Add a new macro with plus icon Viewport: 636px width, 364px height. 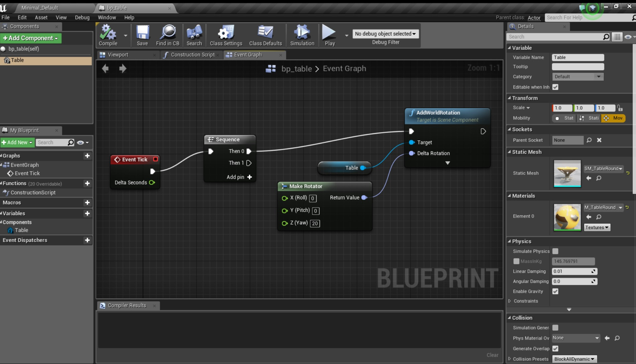click(x=87, y=203)
